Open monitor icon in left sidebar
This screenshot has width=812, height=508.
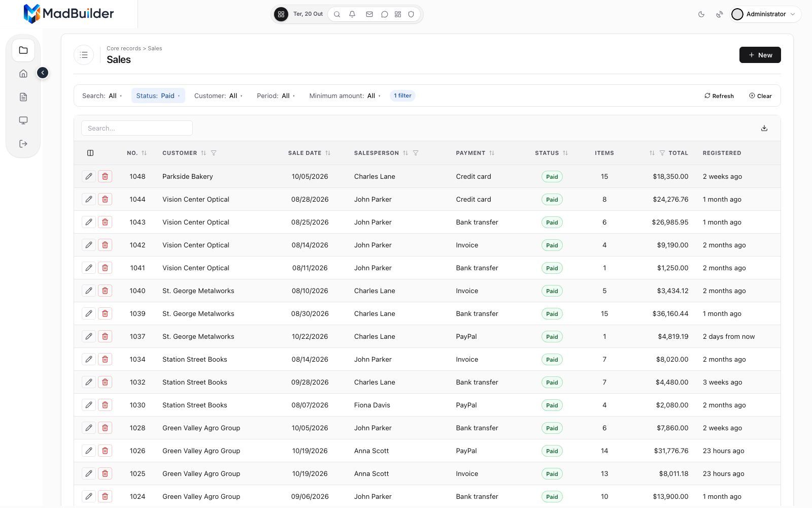point(23,120)
